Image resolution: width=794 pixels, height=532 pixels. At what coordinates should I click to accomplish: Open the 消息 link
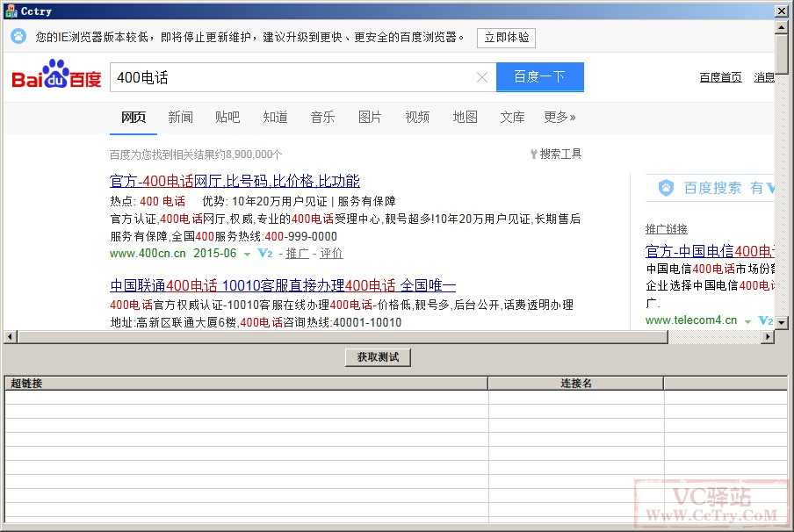coord(764,77)
